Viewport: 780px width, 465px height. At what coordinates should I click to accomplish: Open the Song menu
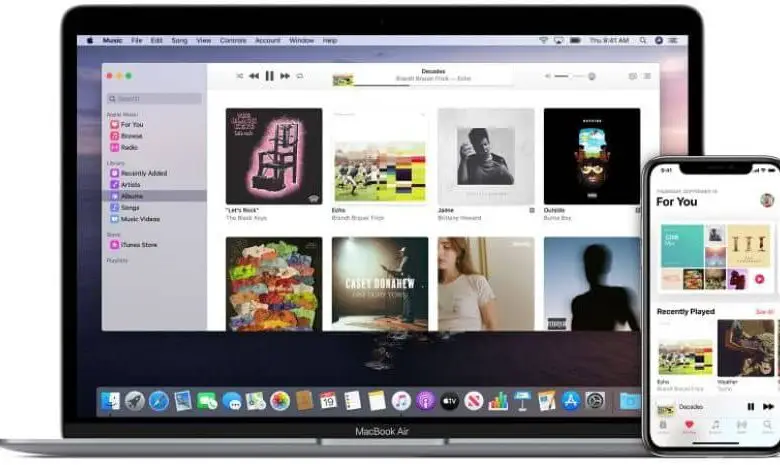(180, 41)
